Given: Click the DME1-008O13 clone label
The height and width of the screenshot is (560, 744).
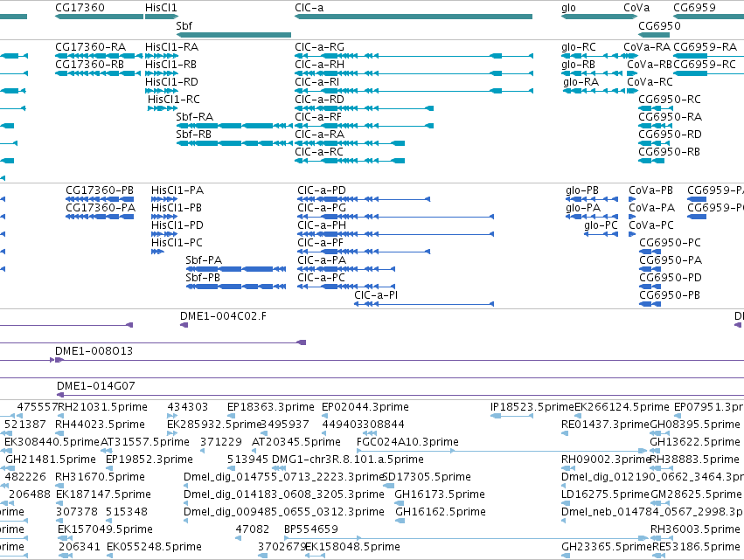Looking at the screenshot, I should pyautogui.click(x=94, y=351).
